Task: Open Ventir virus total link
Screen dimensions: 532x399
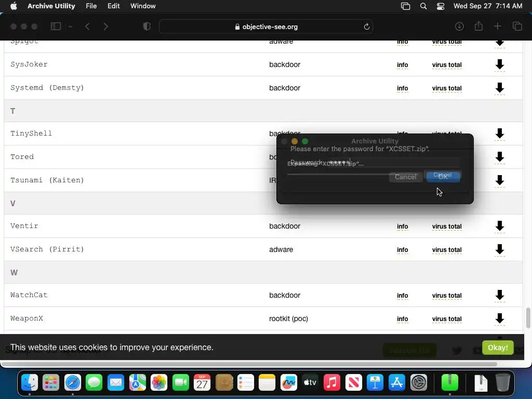Action: 447,227
